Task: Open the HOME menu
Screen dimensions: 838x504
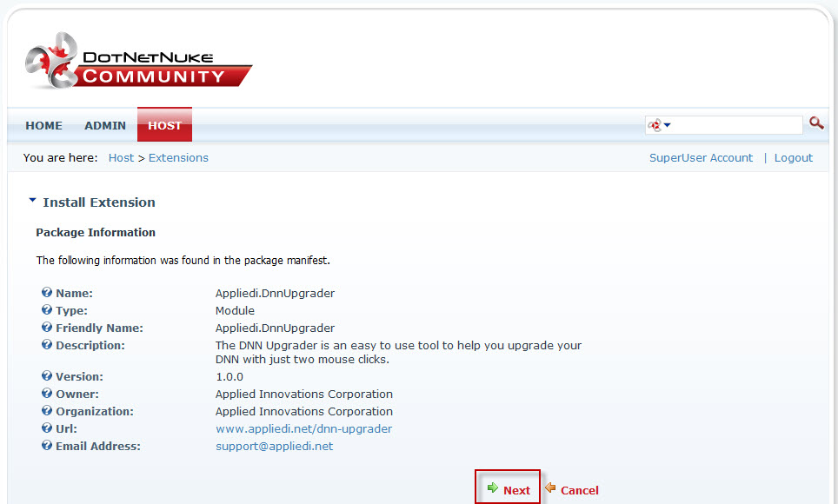Action: tap(43, 126)
